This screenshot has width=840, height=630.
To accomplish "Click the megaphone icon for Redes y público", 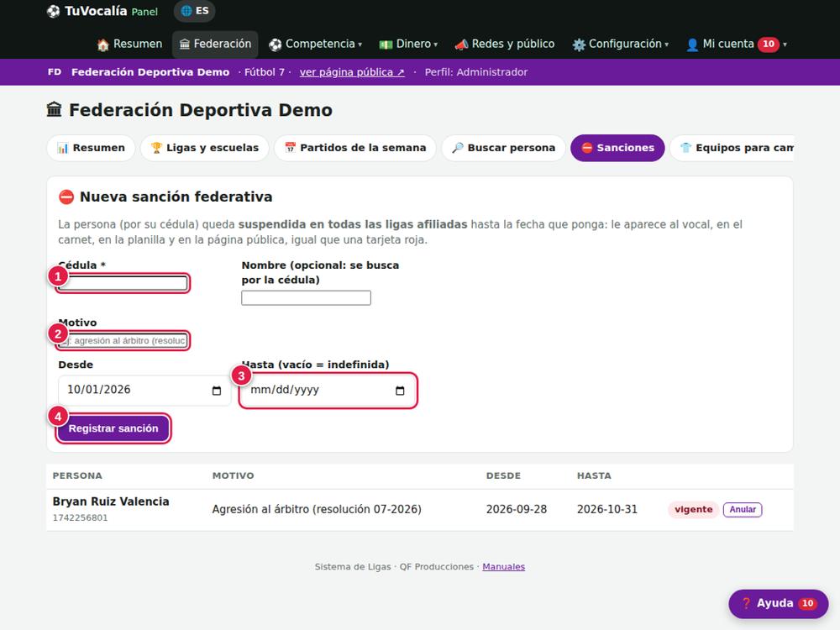I will pos(461,45).
